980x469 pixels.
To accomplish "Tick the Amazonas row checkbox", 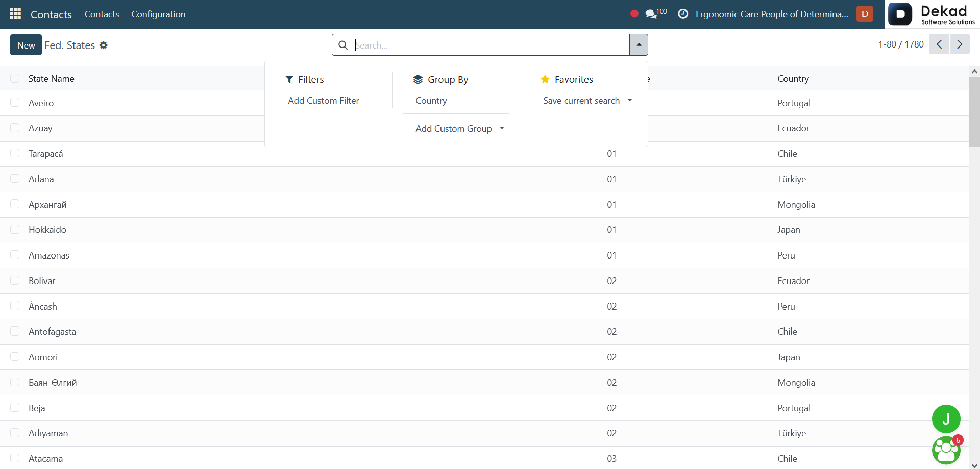I will 15,255.
